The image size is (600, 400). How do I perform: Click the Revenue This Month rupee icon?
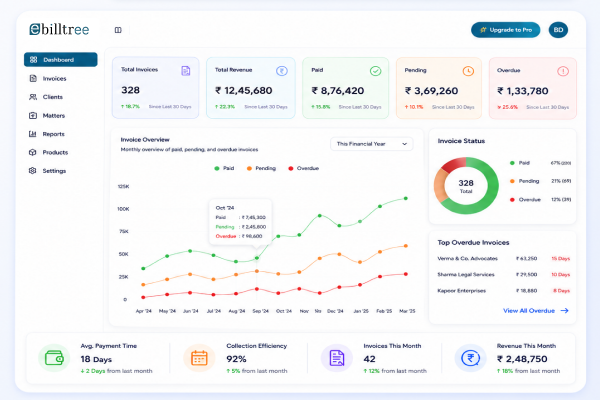tap(471, 358)
